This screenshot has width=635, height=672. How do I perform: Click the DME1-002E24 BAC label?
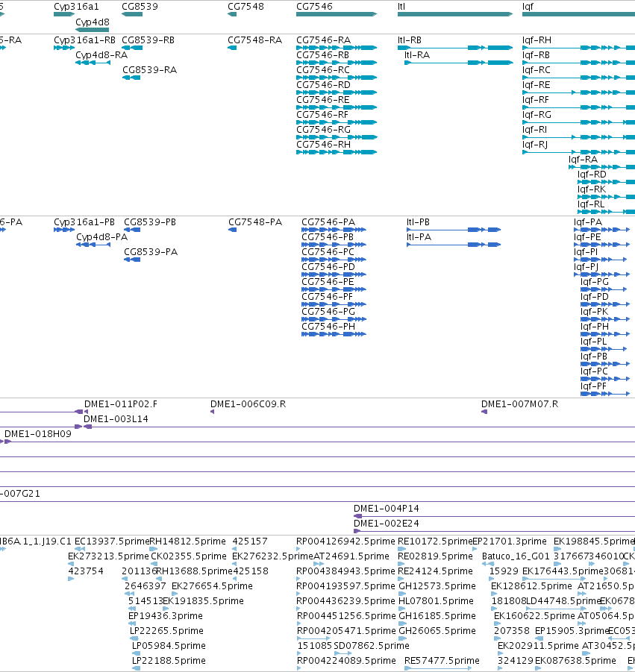[387, 524]
